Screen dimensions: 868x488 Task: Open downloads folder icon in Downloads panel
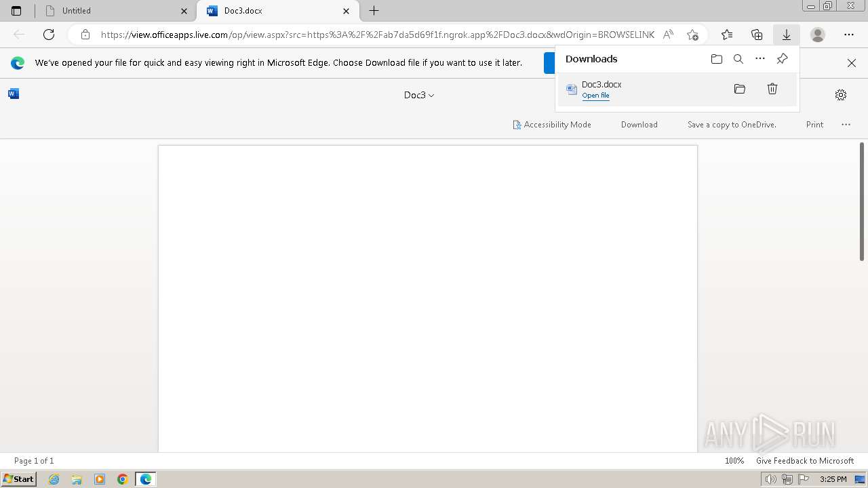[717, 59]
